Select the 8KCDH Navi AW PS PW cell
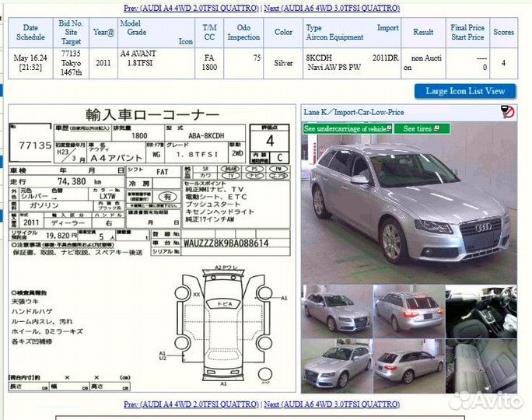The image size is (532, 420). pyautogui.click(x=352, y=63)
